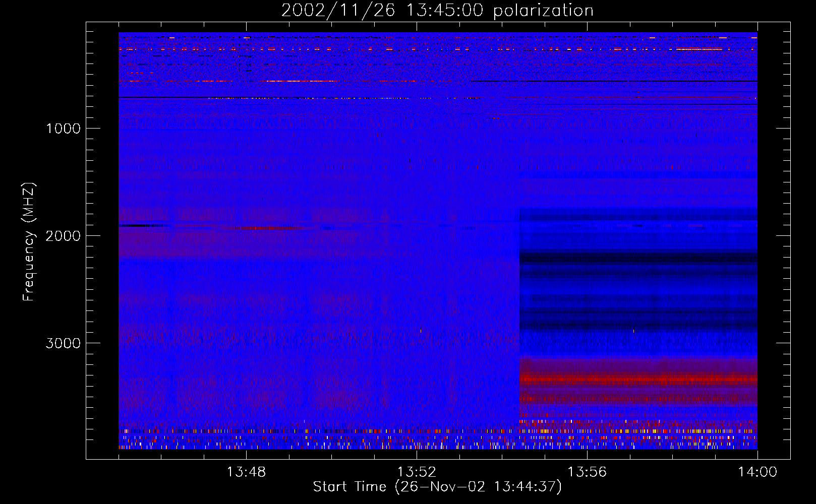Viewport: 816px width, 504px height.
Task: Click the 13:56 time tick label
Action: tap(587, 472)
